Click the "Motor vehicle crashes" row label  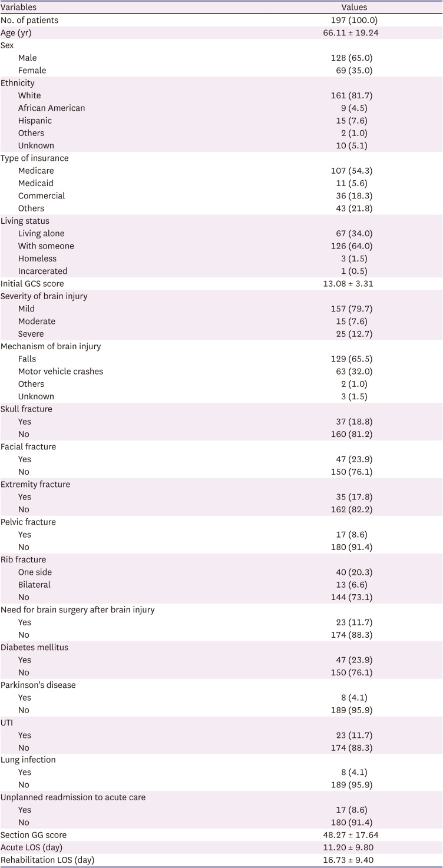point(60,371)
